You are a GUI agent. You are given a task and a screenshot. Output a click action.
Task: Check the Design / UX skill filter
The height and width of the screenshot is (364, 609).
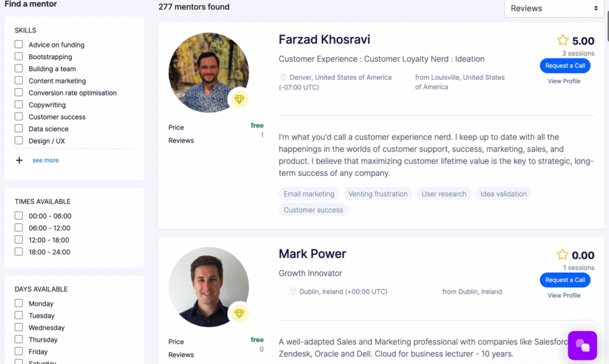(19, 141)
